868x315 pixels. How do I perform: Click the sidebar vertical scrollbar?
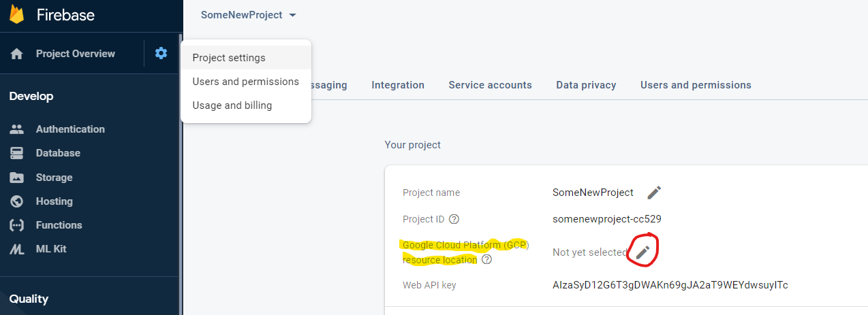pyautogui.click(x=180, y=173)
